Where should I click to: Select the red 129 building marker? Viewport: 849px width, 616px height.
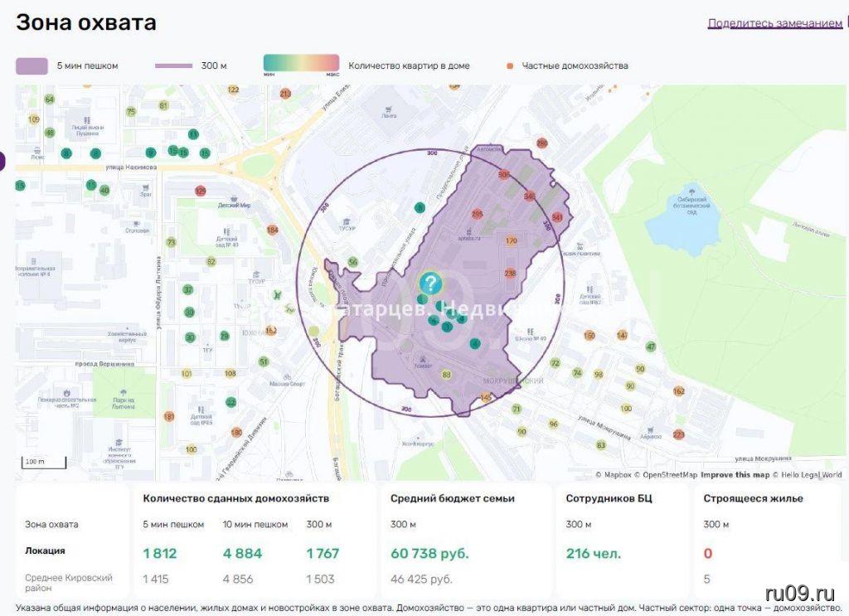(200, 191)
